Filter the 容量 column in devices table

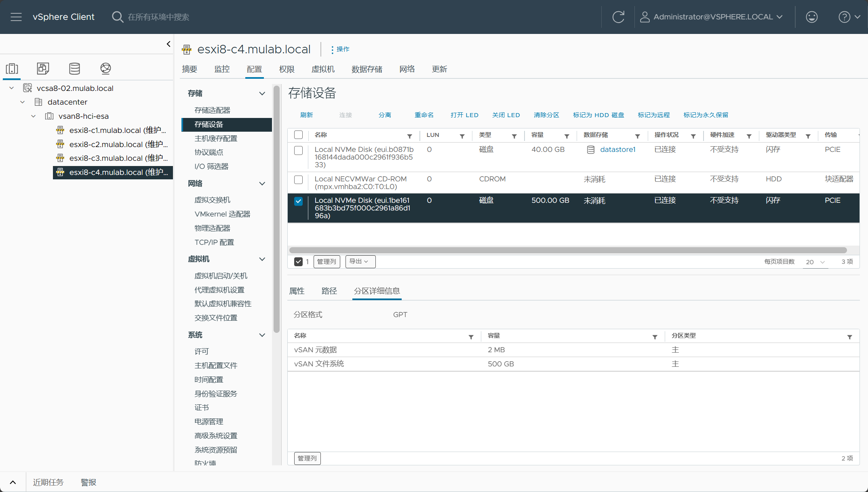tap(567, 136)
